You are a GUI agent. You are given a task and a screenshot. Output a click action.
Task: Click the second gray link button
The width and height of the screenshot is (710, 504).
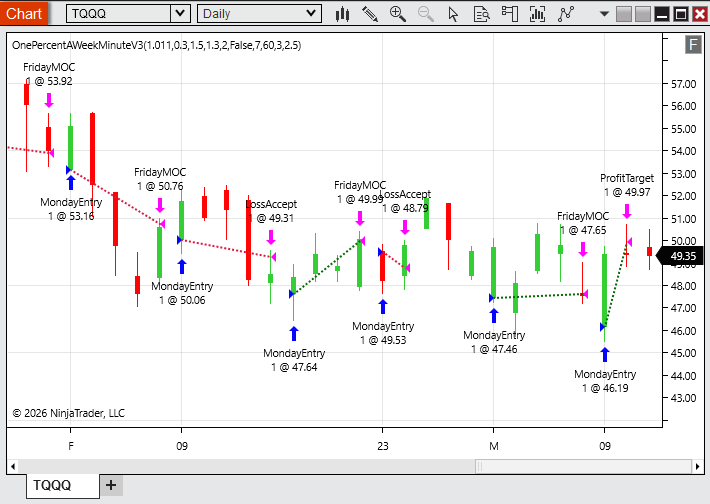(x=643, y=14)
